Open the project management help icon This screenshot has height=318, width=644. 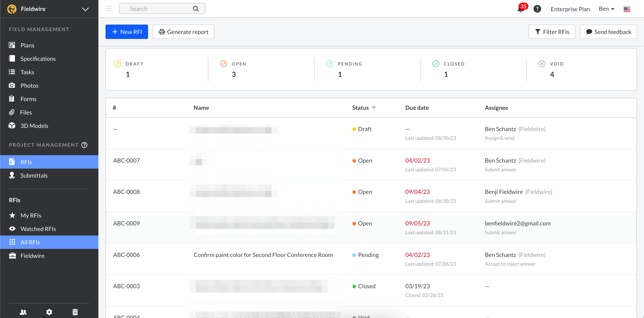(x=85, y=145)
